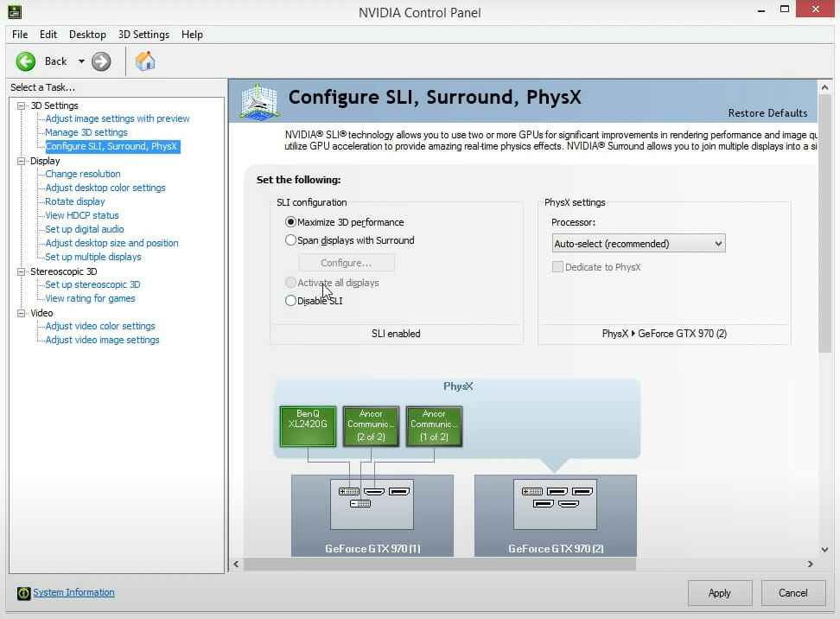Viewport: 840px width, 619px height.
Task: Open View HDCP status task
Action: click(82, 215)
